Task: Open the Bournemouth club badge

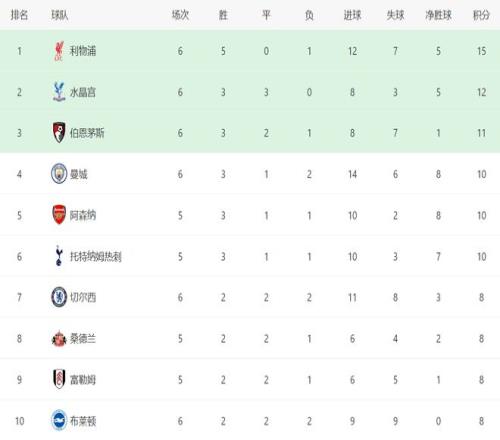Action: click(x=59, y=133)
